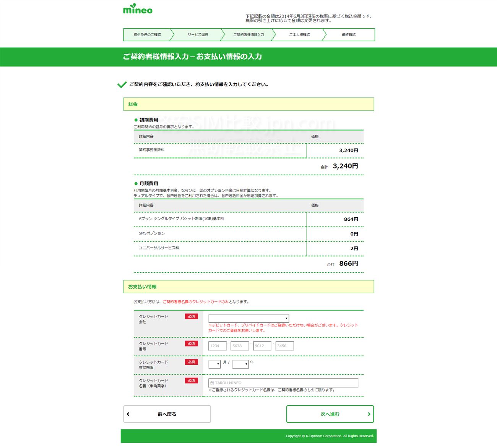The height and width of the screenshot is (448, 497).
Task: Select the 最終確認 step
Action: point(349,35)
